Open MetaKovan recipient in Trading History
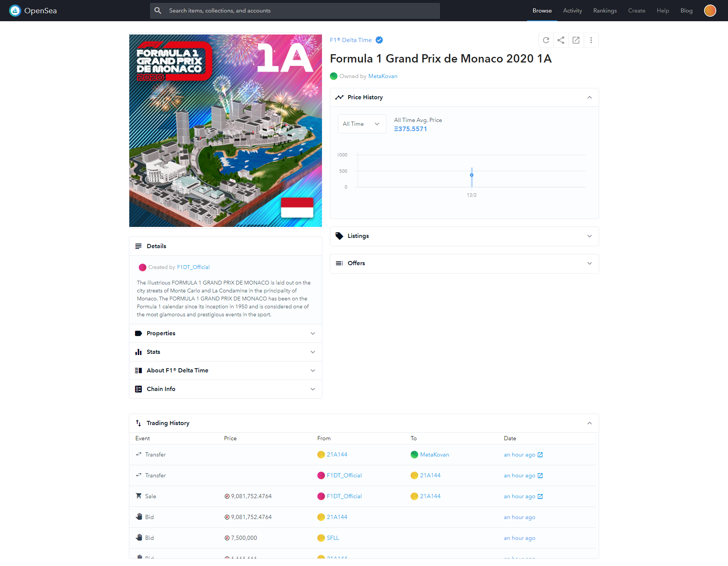The image size is (728, 566). [x=434, y=455]
